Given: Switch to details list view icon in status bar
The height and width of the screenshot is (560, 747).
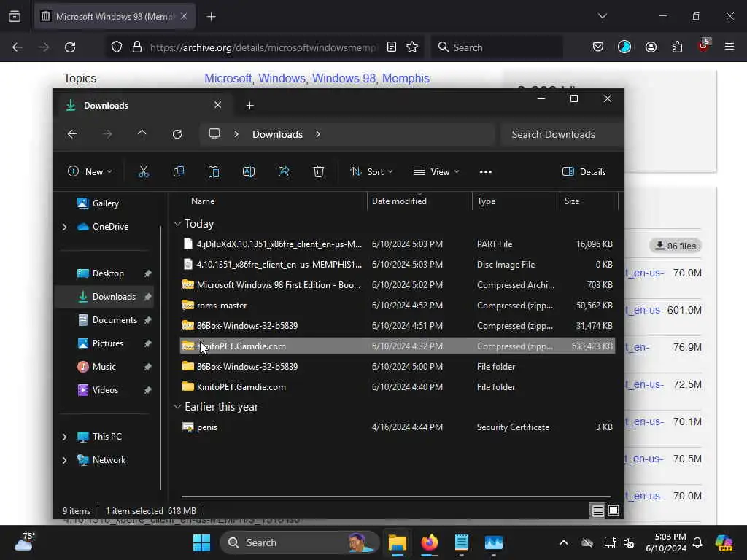Looking at the screenshot, I should click(x=597, y=510).
